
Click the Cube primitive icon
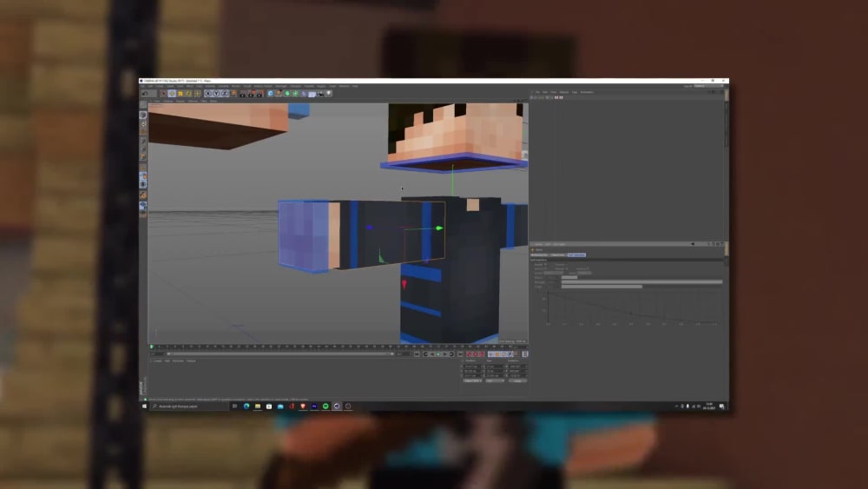271,94
